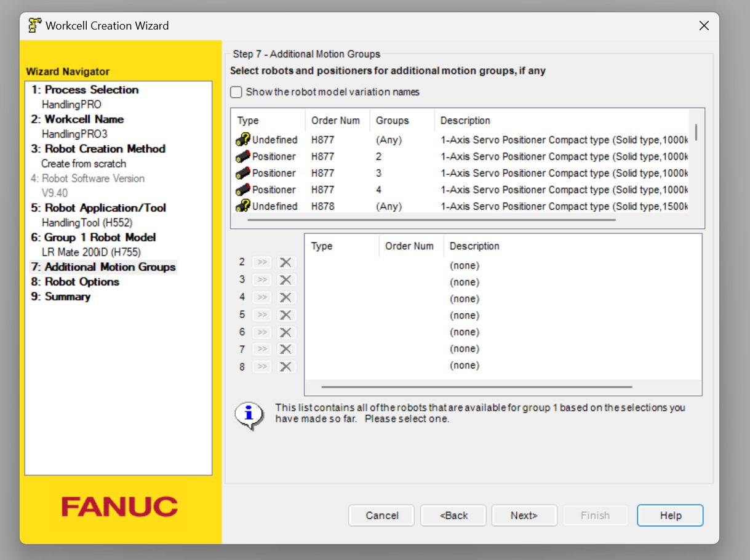Click the assign arrow button for group 4
Screen dimensions: 750x560
[x=262, y=297]
